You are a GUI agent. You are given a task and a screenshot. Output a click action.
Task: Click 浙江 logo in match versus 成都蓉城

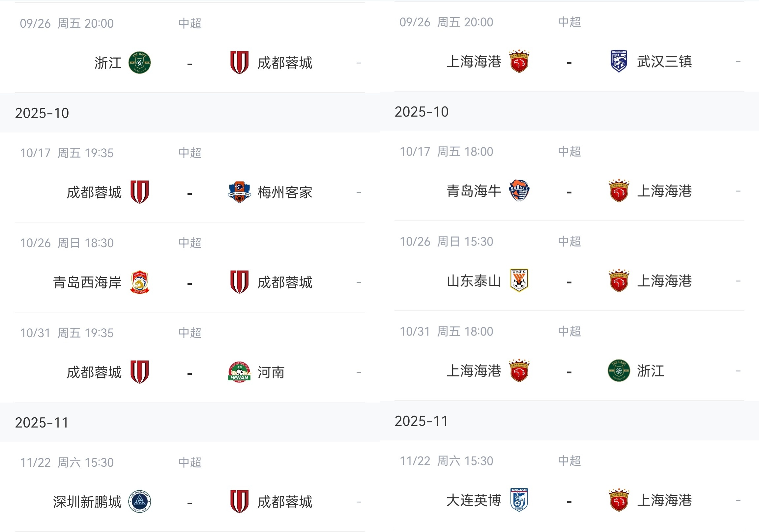point(139,63)
